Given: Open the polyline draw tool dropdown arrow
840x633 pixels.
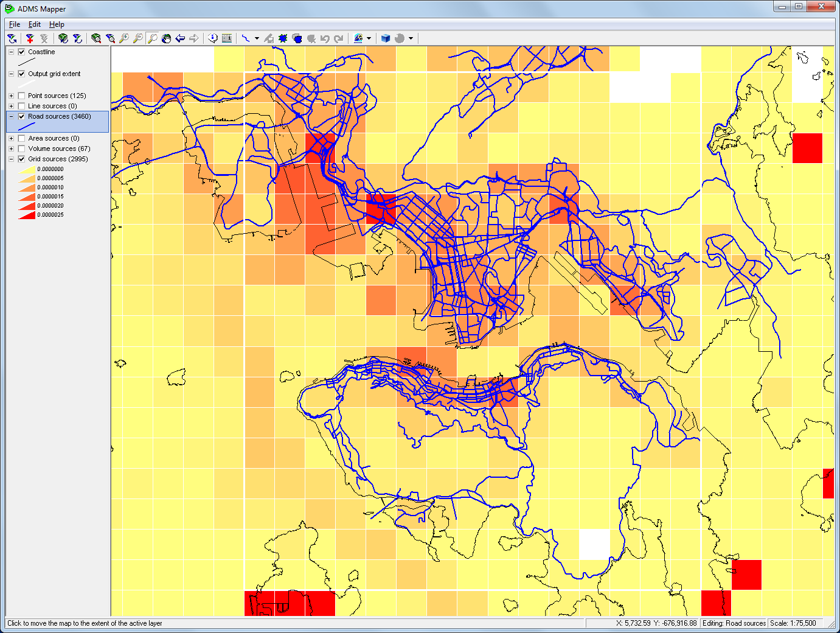Looking at the screenshot, I should coord(257,38).
